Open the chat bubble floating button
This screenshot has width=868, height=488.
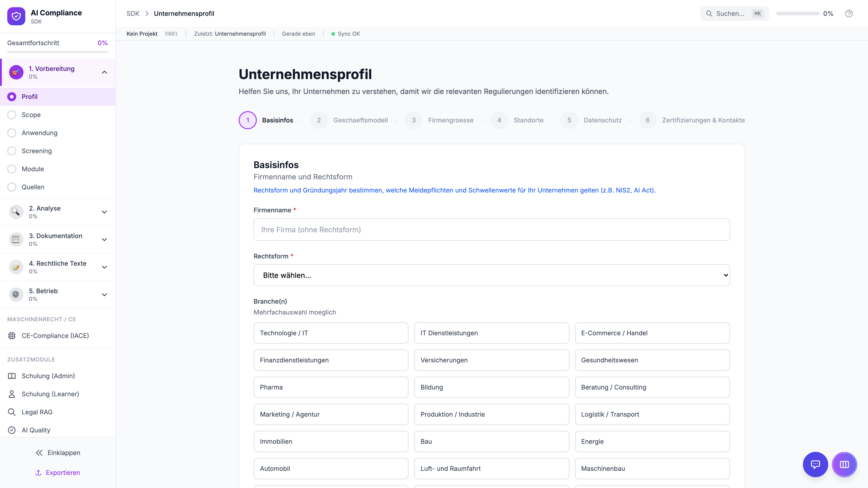pyautogui.click(x=815, y=465)
